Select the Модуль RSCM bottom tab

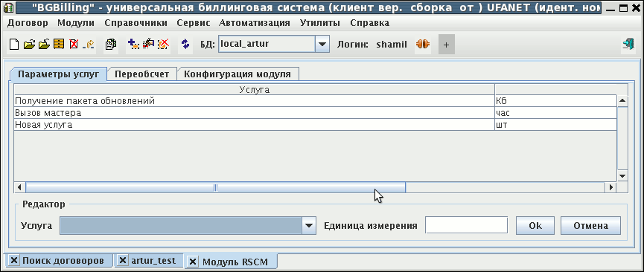(x=235, y=262)
